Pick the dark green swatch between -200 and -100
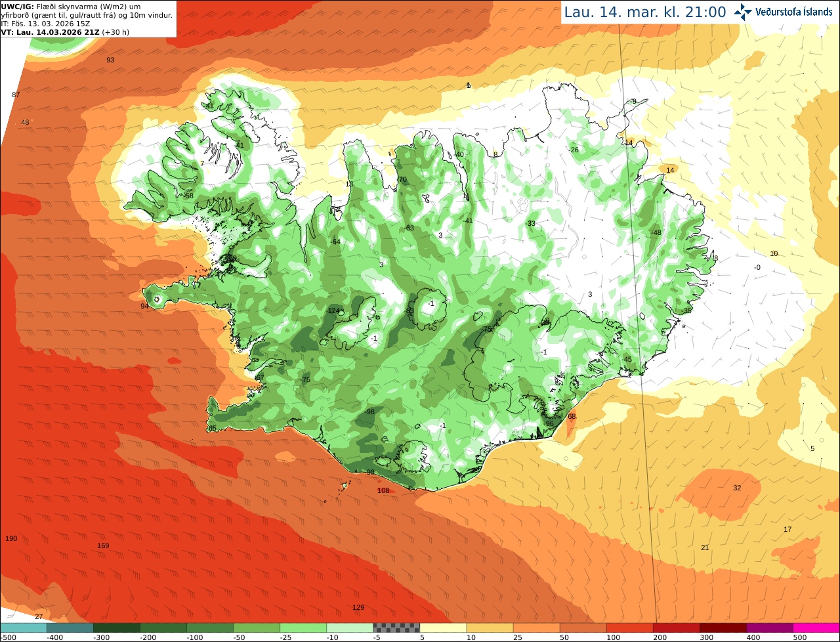The height and width of the screenshot is (642, 840). coord(163,628)
